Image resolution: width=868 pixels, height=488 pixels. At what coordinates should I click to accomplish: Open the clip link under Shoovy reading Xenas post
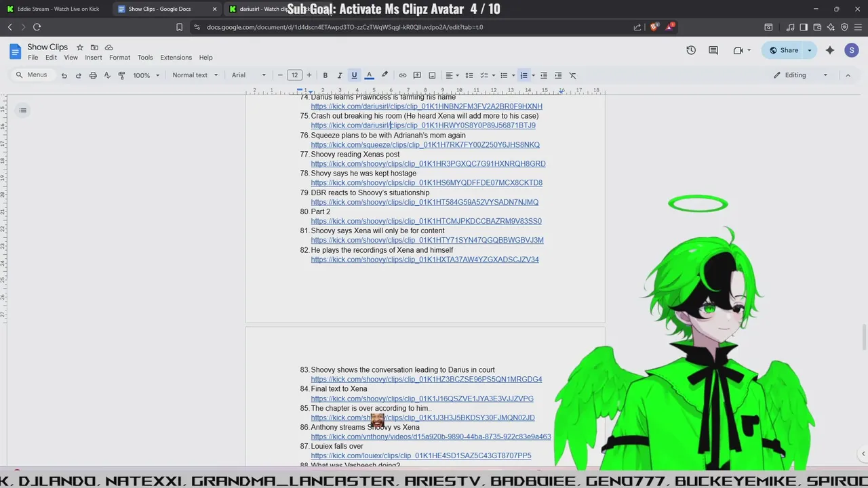coord(428,163)
